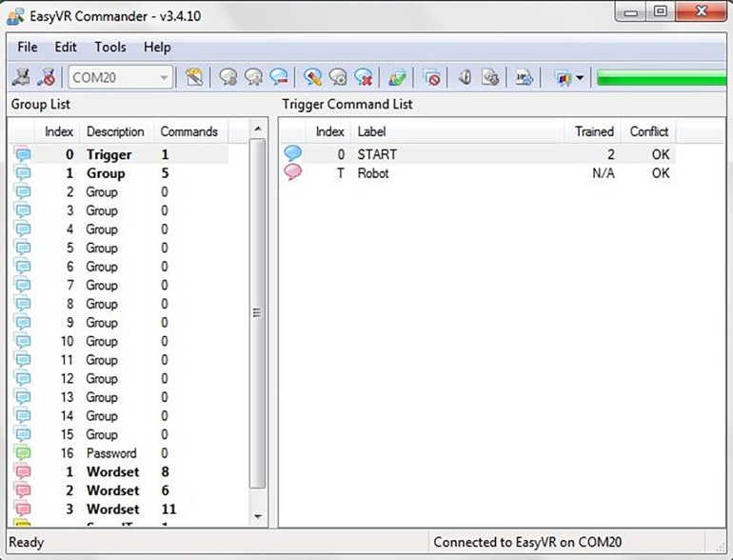Click the Disconnect toolbar icon
Image resolution: width=733 pixels, height=560 pixels.
[x=47, y=77]
